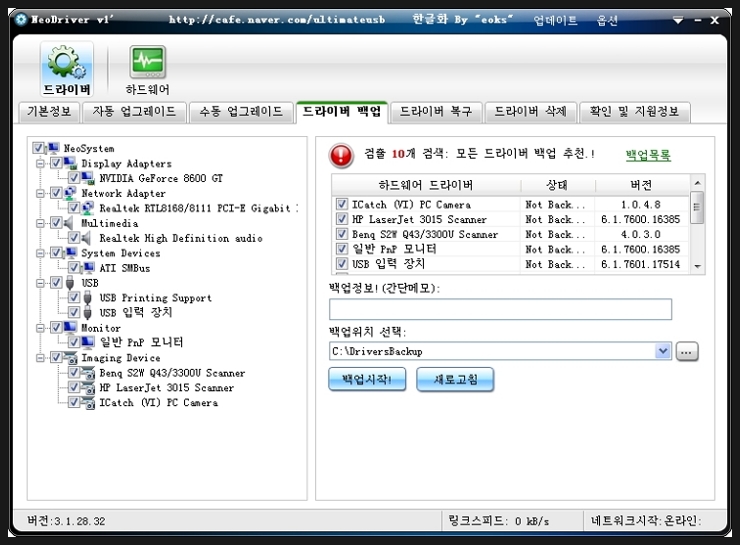Screen dimensions: 740x545
Task: Click the 백업정보 memo input field
Action: [x=500, y=310]
